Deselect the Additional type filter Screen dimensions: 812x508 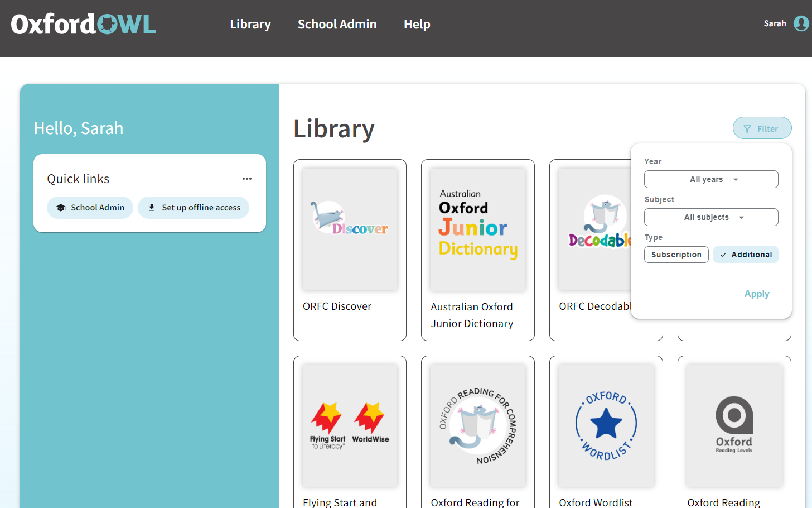(746, 255)
